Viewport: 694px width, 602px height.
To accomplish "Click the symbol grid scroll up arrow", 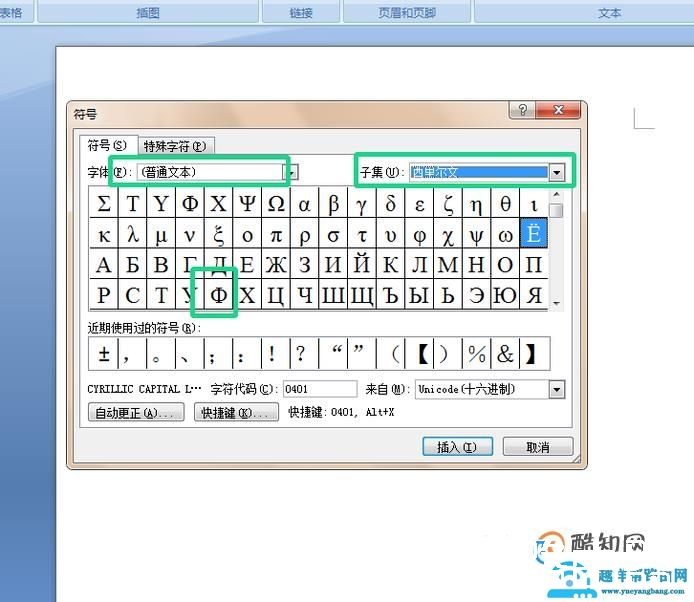I will 557,194.
